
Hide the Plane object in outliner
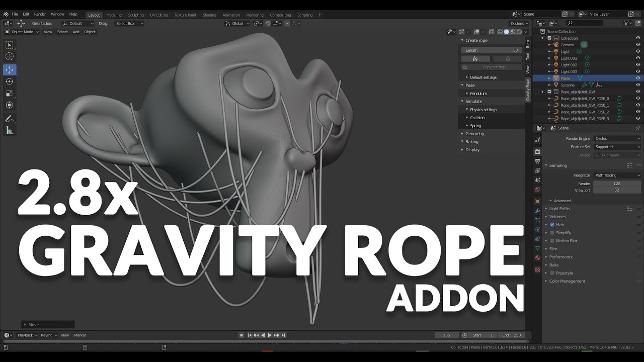coord(638,78)
